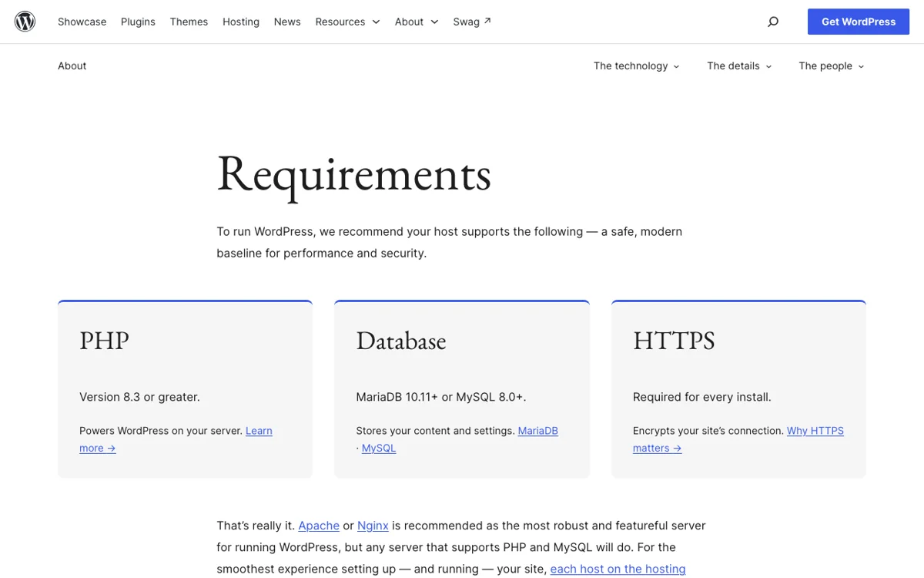Screen dimensions: 924x578
Task: Click the HTTPS card heading
Action: point(674,341)
